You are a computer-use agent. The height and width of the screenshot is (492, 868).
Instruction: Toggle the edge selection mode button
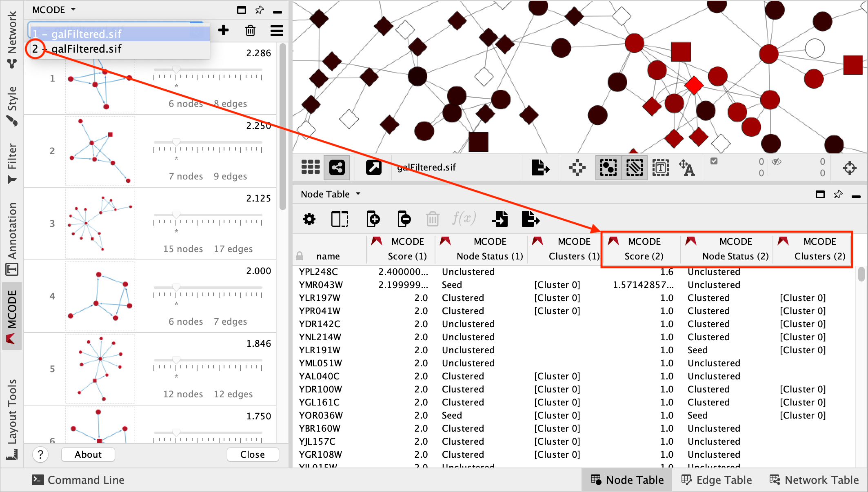point(634,167)
